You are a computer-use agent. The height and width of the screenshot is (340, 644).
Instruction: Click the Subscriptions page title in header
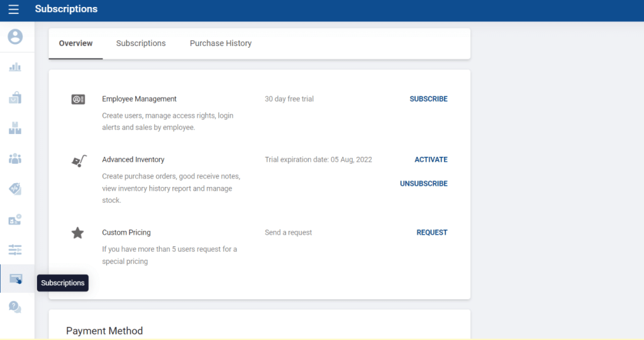(x=66, y=9)
